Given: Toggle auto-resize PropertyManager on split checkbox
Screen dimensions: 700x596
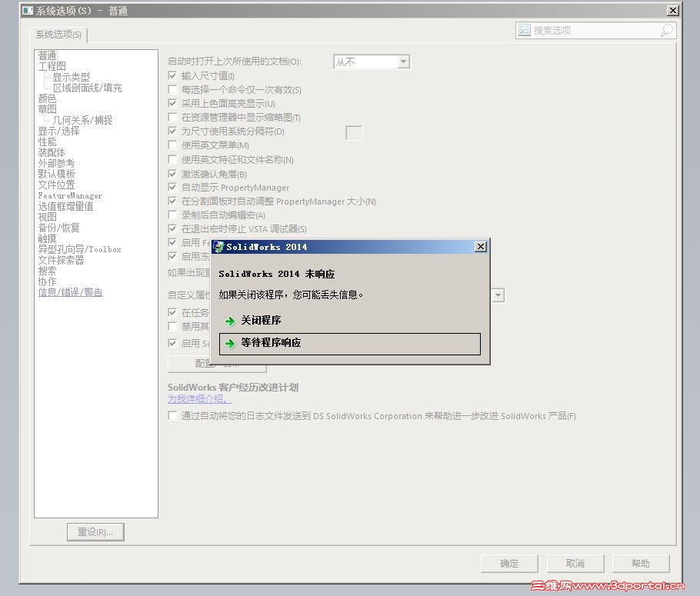Looking at the screenshot, I should click(x=172, y=201).
